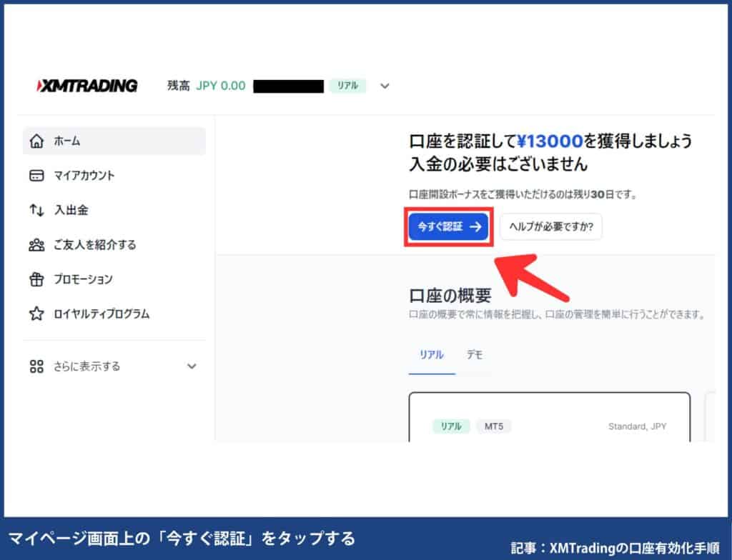Image resolution: width=732 pixels, height=560 pixels.
Task: Open the account selector dropdown chevron
Action: pyautogui.click(x=385, y=86)
